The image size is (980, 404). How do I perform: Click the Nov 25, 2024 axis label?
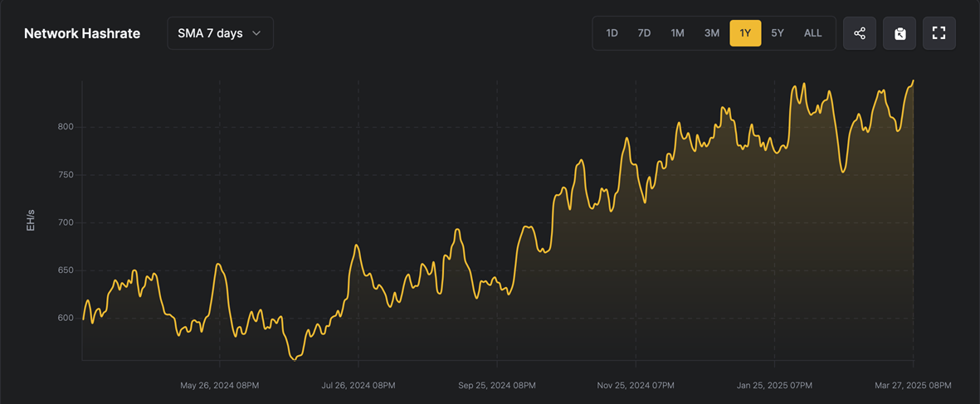click(635, 386)
